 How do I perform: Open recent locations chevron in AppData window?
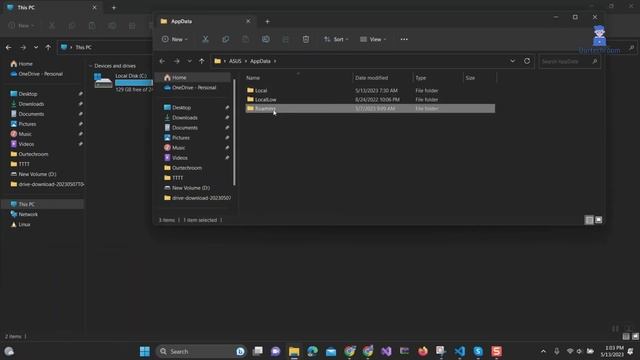[189, 61]
